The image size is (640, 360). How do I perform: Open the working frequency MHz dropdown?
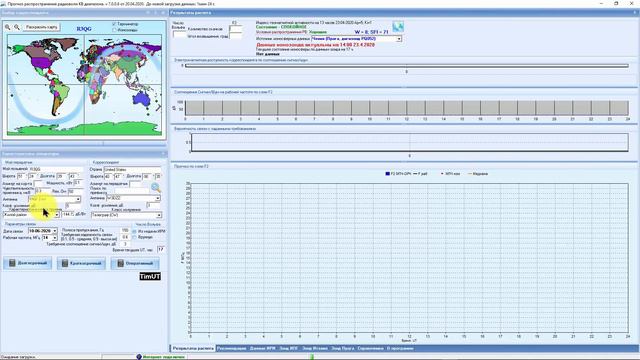[x=55, y=238]
